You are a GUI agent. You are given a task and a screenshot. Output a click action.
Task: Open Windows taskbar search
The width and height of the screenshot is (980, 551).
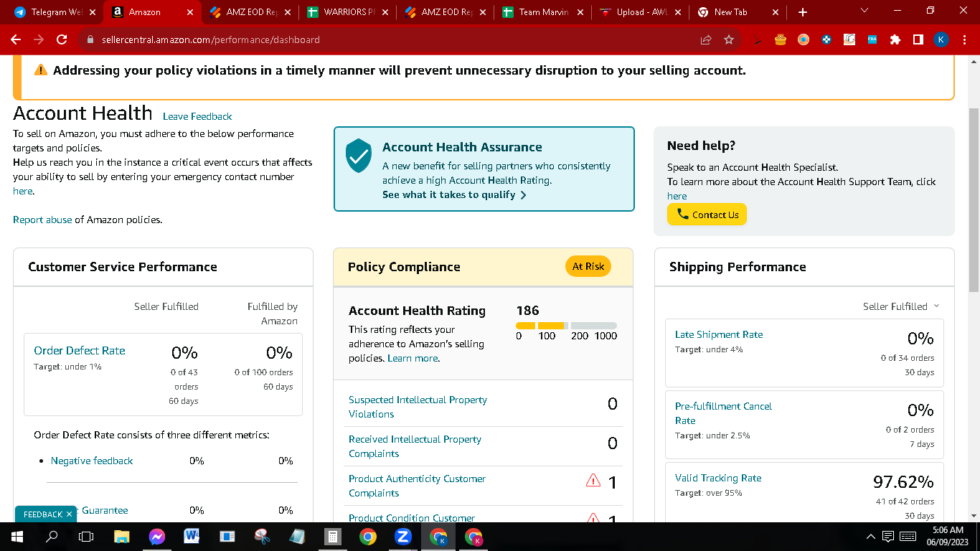(52, 537)
